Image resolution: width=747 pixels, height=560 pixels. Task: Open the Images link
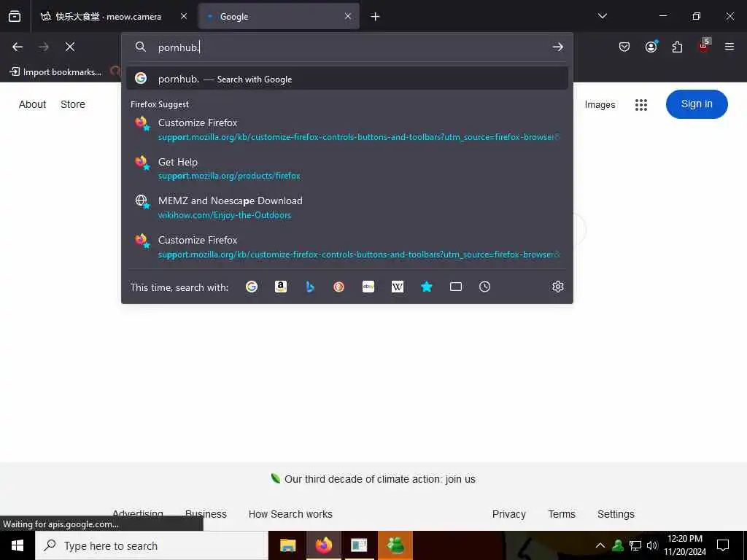600,105
